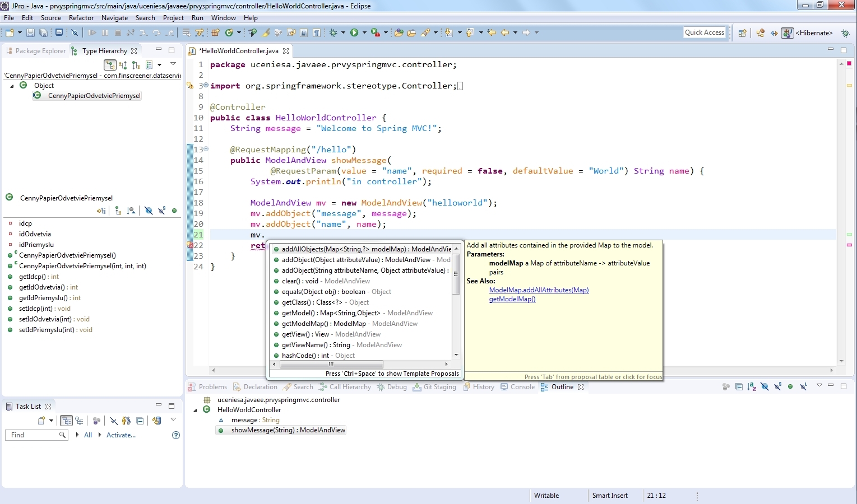Switch to the Package Explorer tab

pos(36,51)
